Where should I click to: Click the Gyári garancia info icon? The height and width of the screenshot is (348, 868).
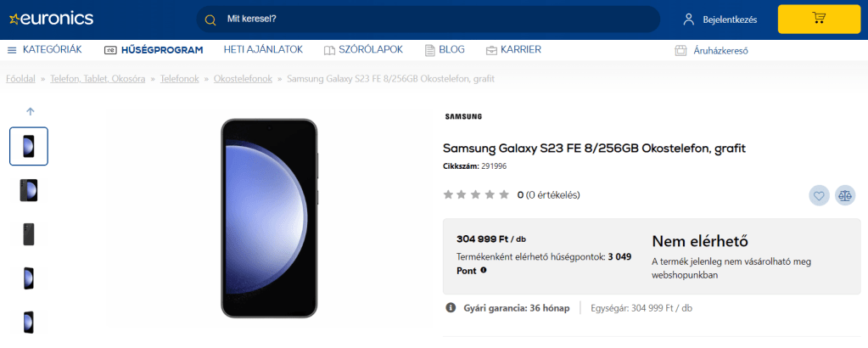[x=451, y=307]
